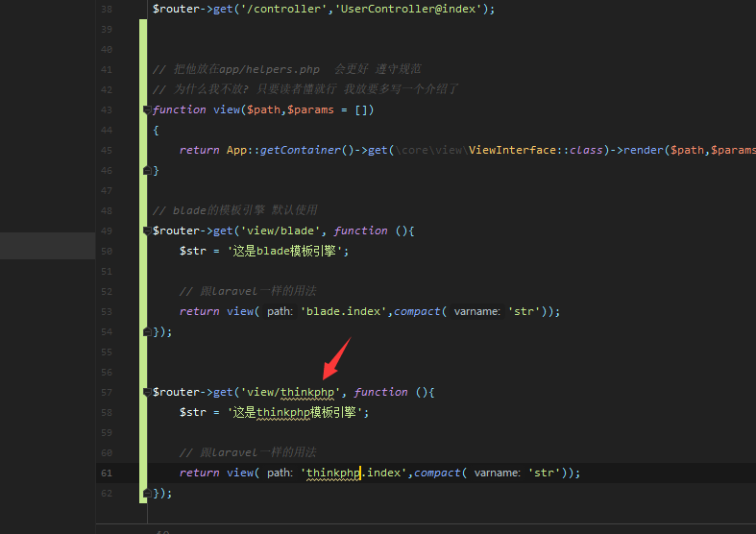Image resolution: width=756 pixels, height=534 pixels.
Task: Click the laravel usage comment on line 60
Action: (x=248, y=452)
